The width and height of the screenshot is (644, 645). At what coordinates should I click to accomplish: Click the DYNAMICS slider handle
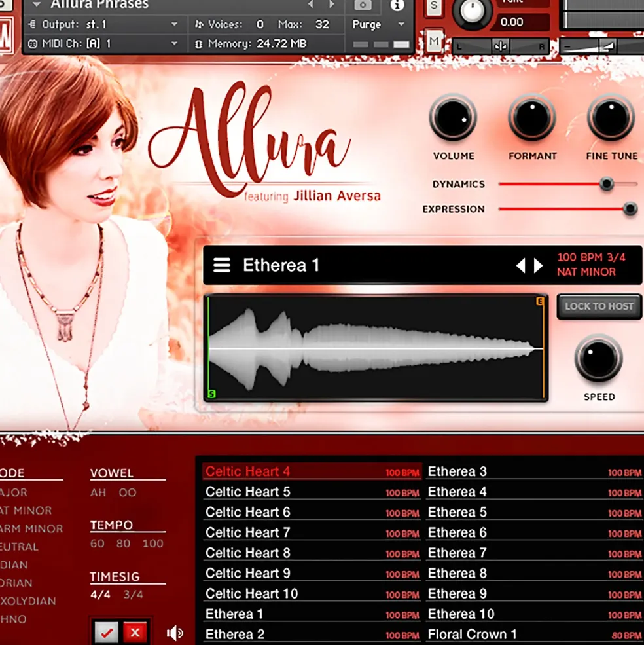pyautogui.click(x=606, y=184)
